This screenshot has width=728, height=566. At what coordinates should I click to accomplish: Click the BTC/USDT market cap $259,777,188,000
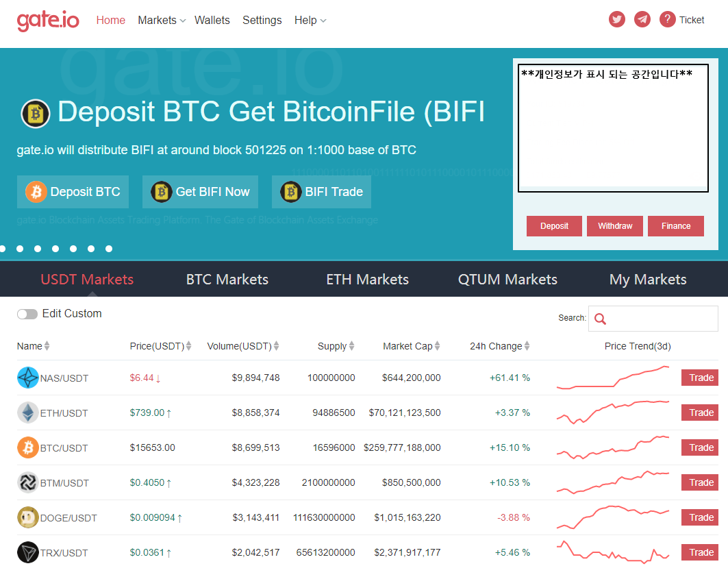[402, 447]
